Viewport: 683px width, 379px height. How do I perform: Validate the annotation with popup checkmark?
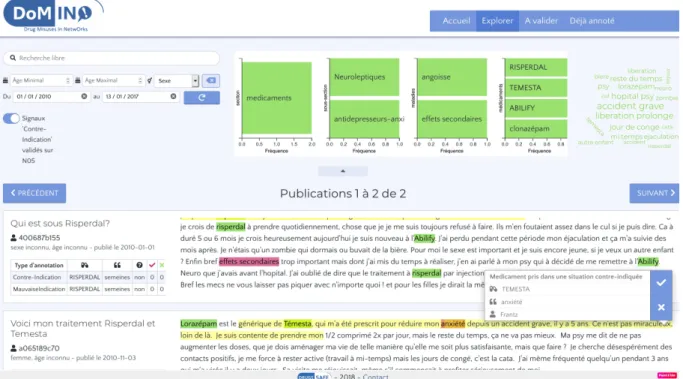[x=661, y=283]
